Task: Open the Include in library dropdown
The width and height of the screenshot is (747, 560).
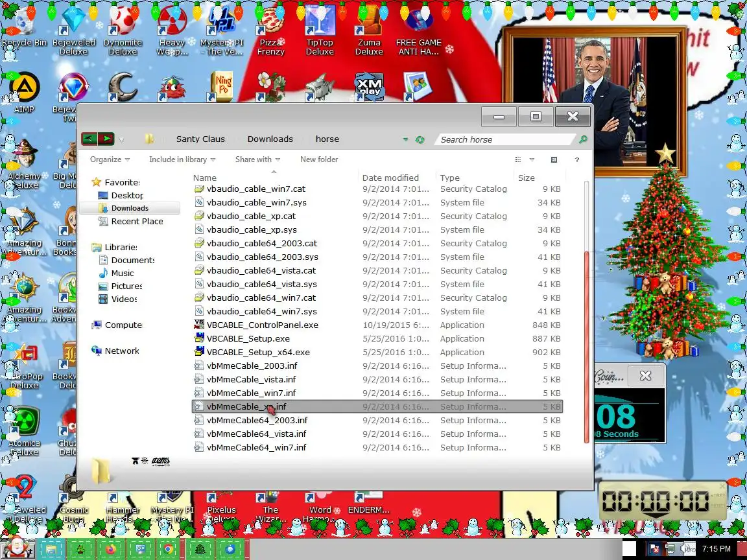Action: (182, 159)
